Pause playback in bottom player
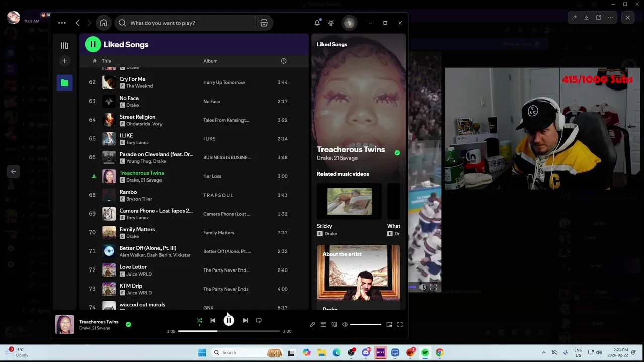Image resolution: width=644 pixels, height=362 pixels. click(229, 320)
